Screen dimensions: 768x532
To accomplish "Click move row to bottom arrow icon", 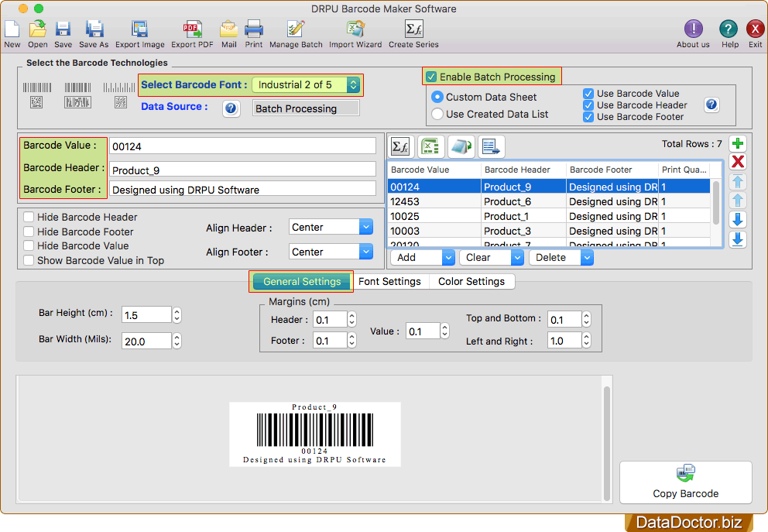I will 738,239.
